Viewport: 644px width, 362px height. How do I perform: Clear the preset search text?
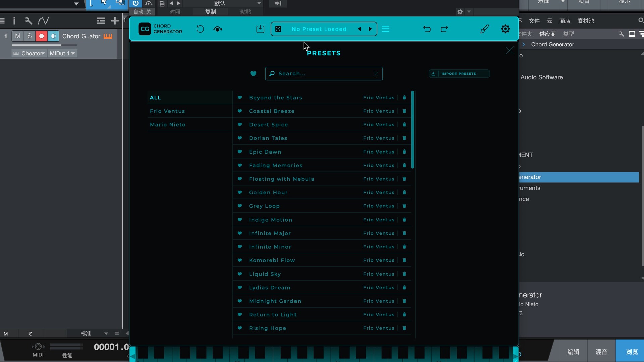(376, 74)
